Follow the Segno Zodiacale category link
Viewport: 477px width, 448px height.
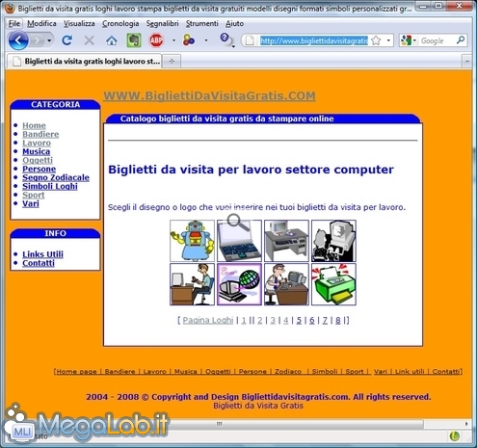click(56, 177)
